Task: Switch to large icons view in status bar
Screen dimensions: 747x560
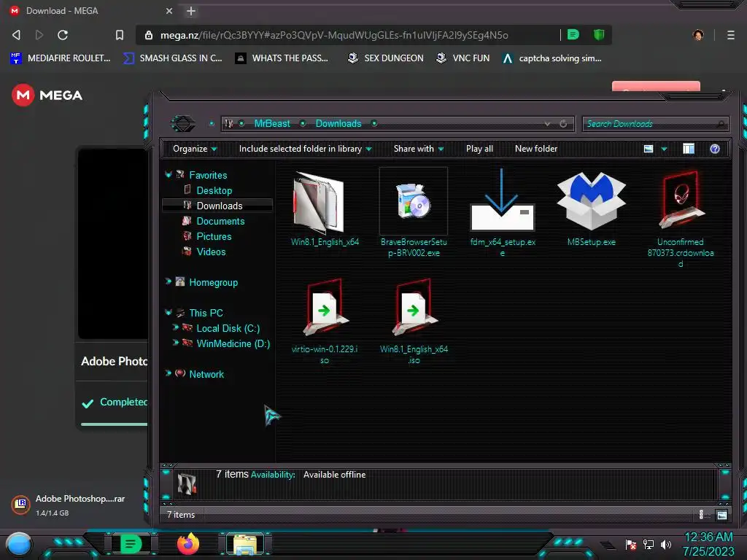Action: pos(721,515)
